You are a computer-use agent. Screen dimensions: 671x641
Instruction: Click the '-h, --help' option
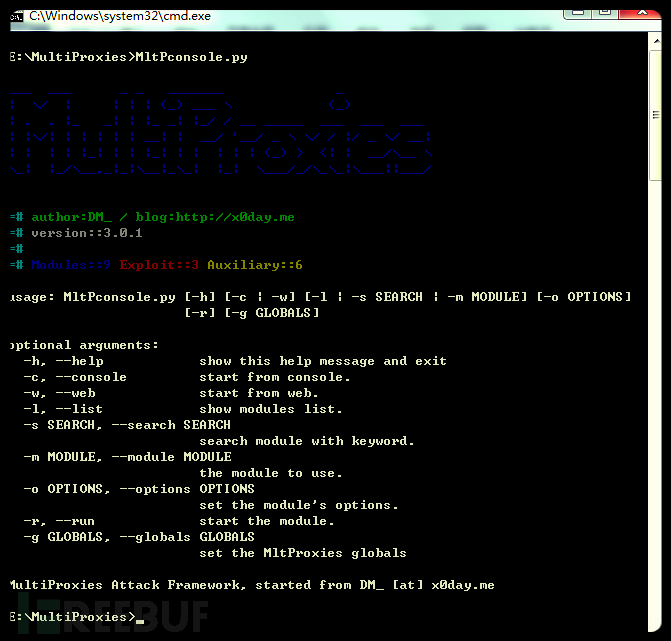pos(63,361)
